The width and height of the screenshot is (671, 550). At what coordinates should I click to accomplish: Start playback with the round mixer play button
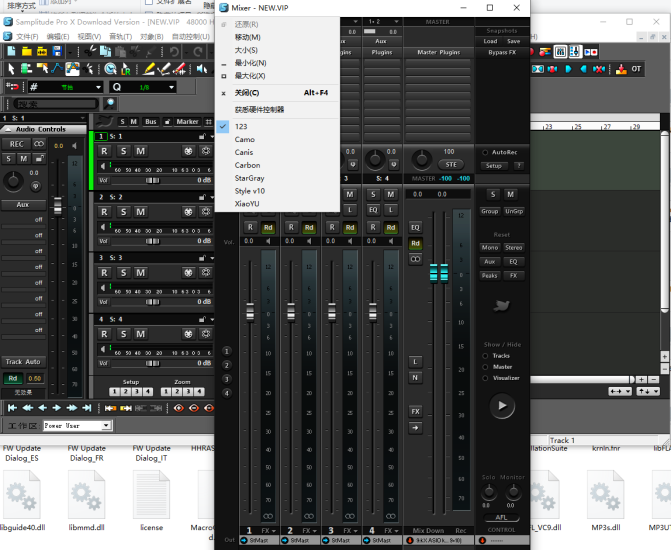tap(502, 405)
